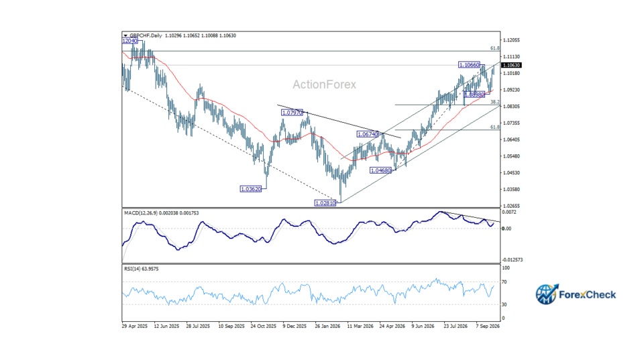The image size is (644, 362).
Task: Select the 1.2040 high price label
Action: pyautogui.click(x=129, y=41)
